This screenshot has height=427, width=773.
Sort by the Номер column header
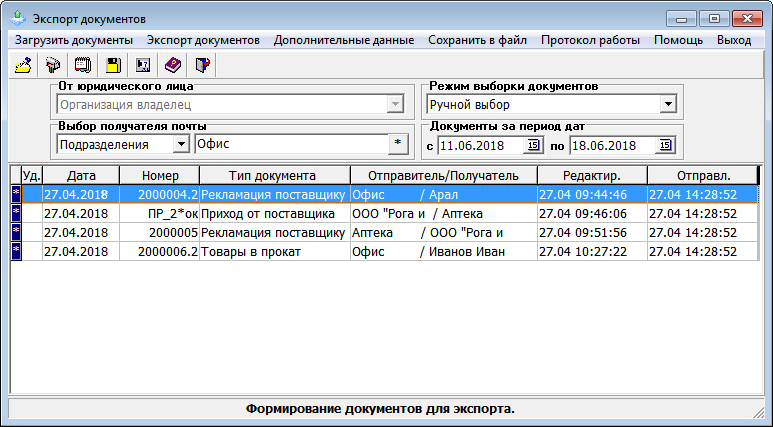click(160, 176)
